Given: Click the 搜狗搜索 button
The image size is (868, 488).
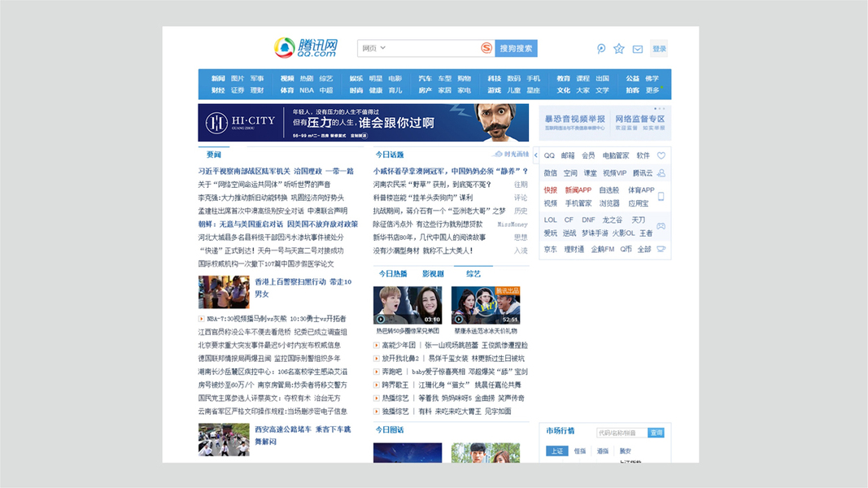Looking at the screenshot, I should coord(516,48).
